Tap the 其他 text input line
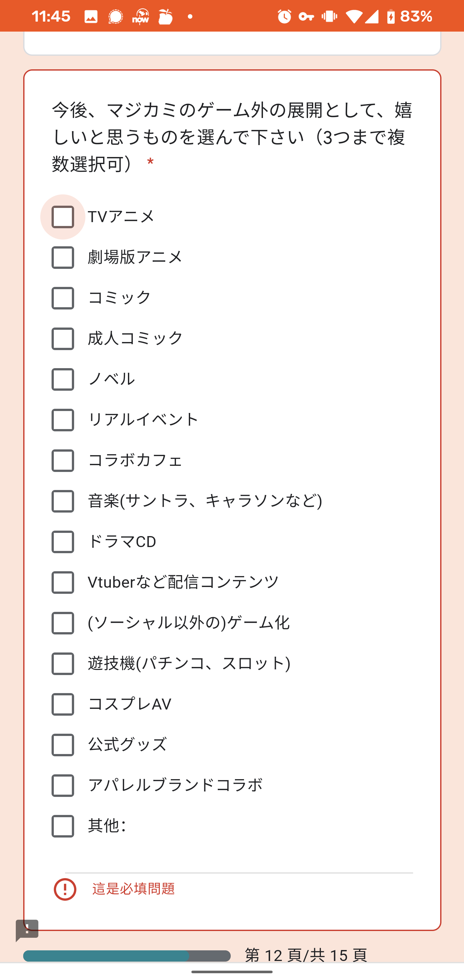Screen dimensions: 464x980 (239, 864)
